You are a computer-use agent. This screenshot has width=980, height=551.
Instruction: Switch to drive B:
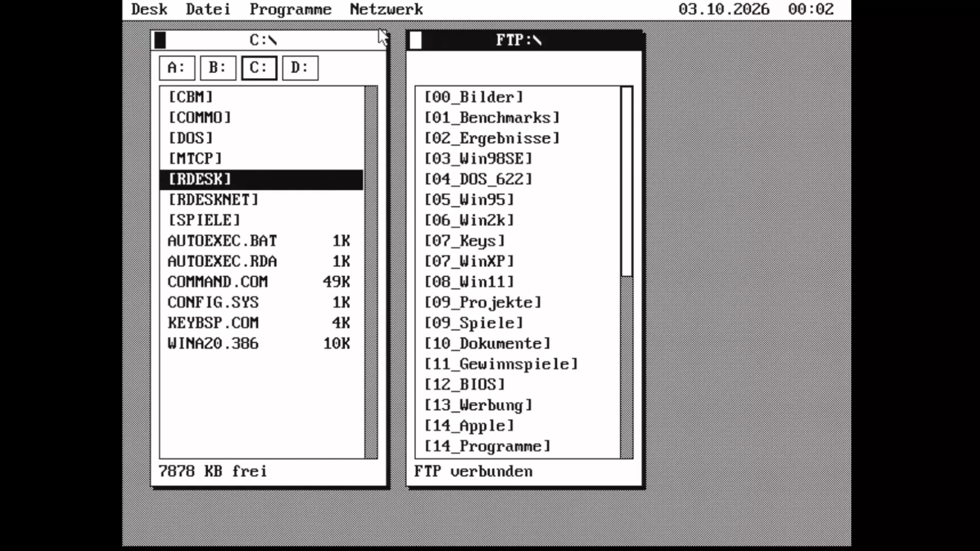(x=218, y=68)
